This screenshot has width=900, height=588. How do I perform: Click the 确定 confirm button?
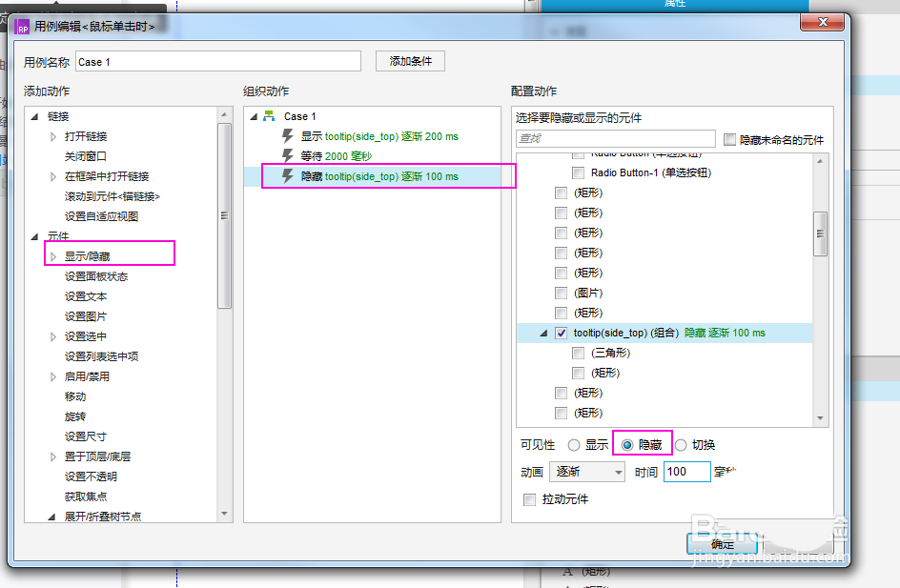pyautogui.click(x=721, y=544)
